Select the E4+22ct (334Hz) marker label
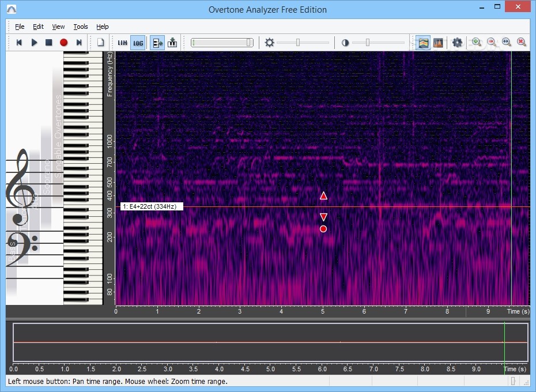 (152, 206)
